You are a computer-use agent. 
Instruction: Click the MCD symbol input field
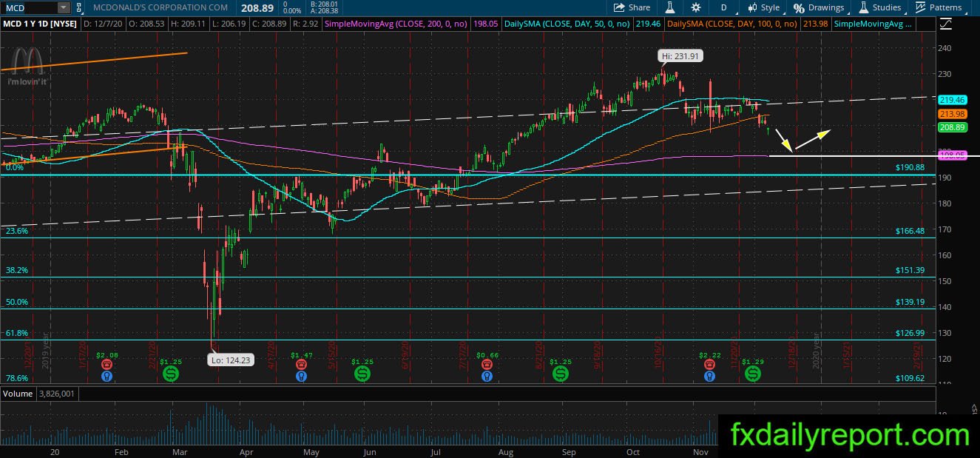(30, 7)
